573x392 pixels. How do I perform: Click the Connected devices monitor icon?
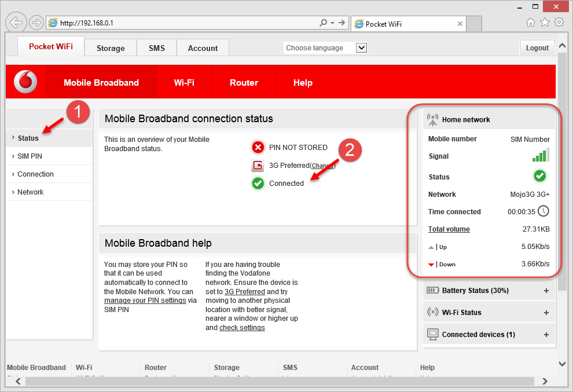pyautogui.click(x=433, y=334)
